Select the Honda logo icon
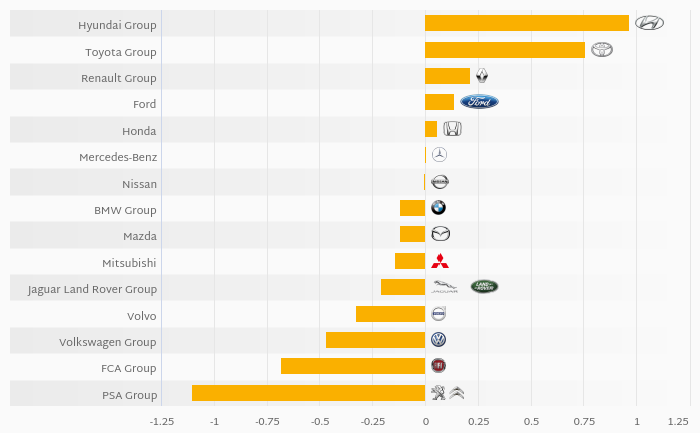 click(452, 129)
